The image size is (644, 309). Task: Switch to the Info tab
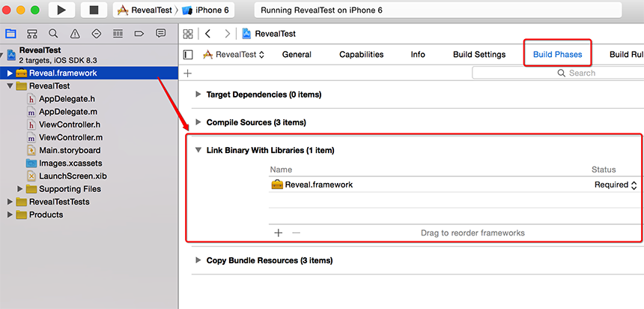point(418,54)
